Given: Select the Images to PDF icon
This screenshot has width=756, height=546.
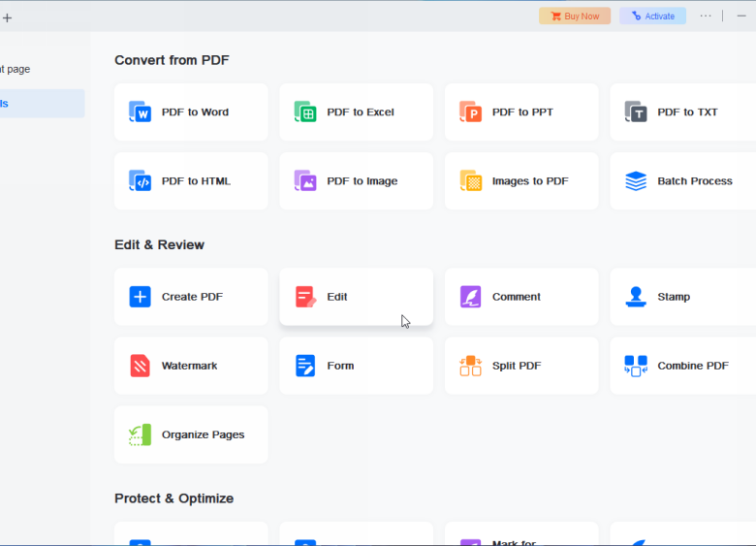Looking at the screenshot, I should (470, 181).
